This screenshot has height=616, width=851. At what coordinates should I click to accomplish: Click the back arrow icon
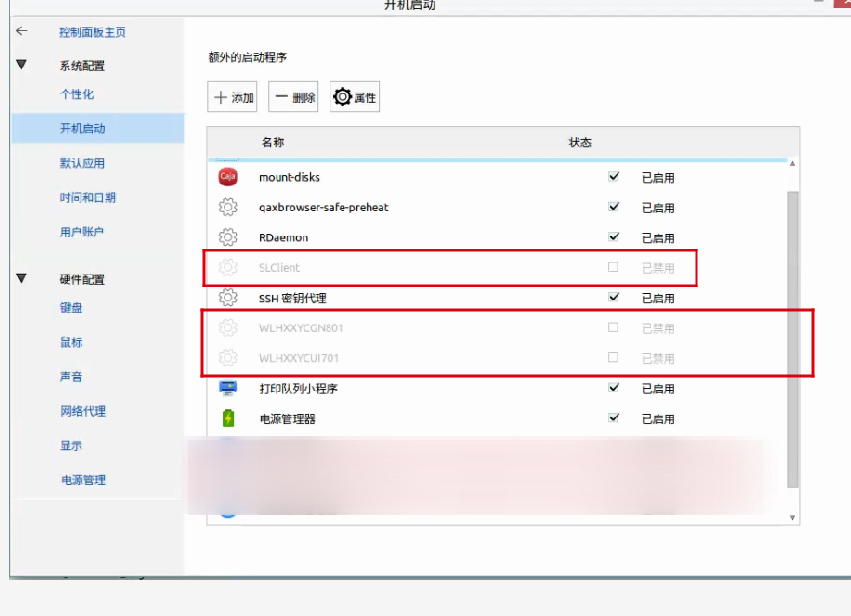[21, 32]
